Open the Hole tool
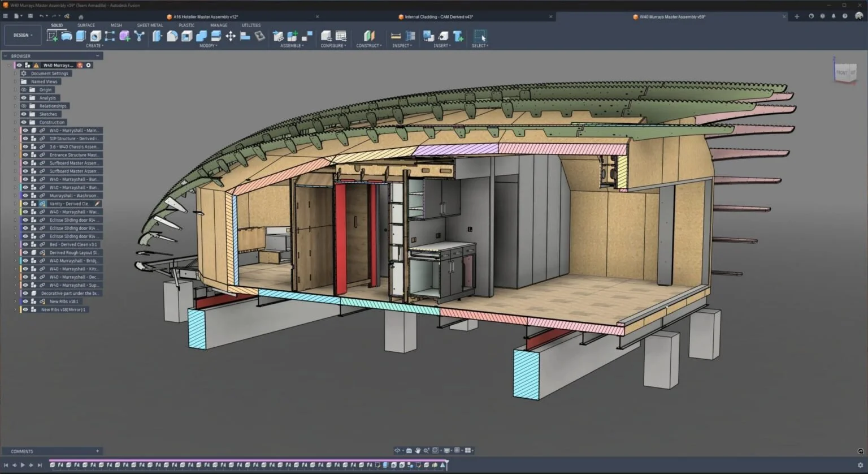The image size is (868, 474). tap(94, 36)
